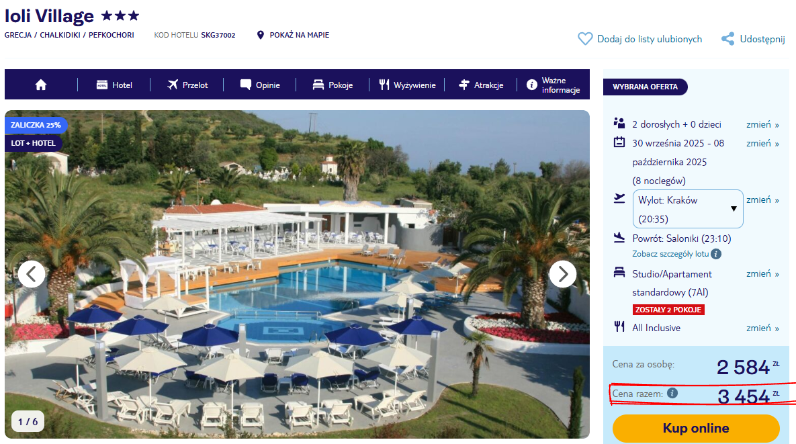Click the Kup online button
This screenshot has width=796, height=444.
pos(695,428)
